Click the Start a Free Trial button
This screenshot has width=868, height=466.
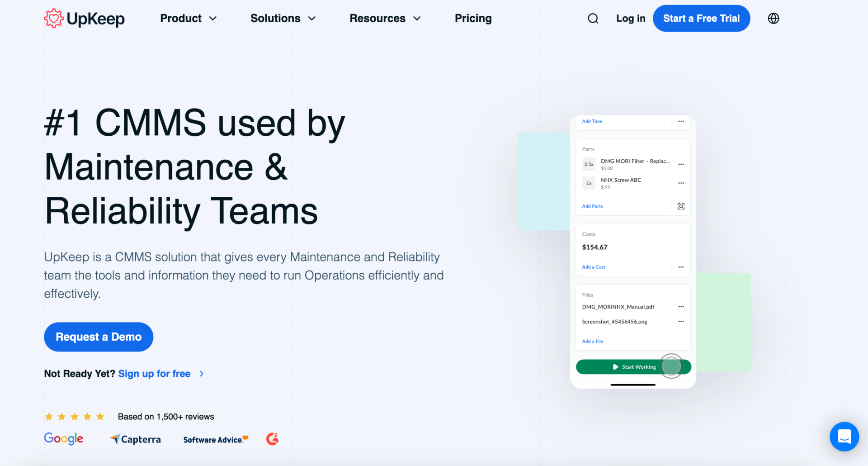coord(701,19)
